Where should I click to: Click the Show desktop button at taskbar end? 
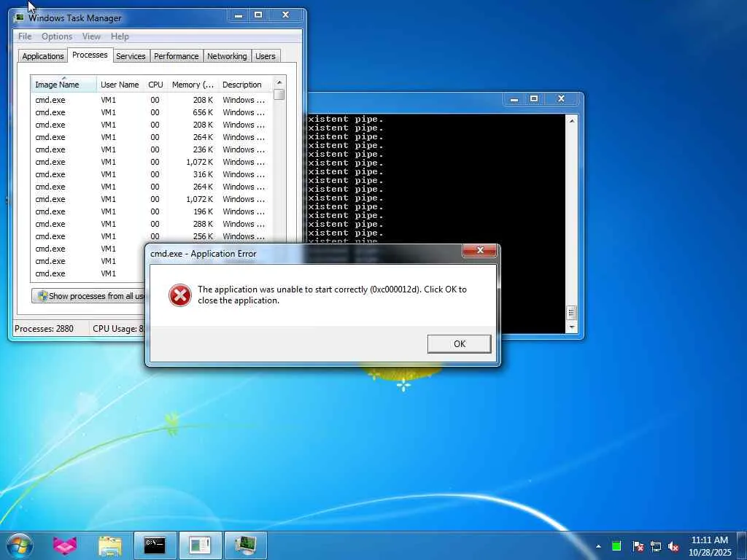pos(741,545)
